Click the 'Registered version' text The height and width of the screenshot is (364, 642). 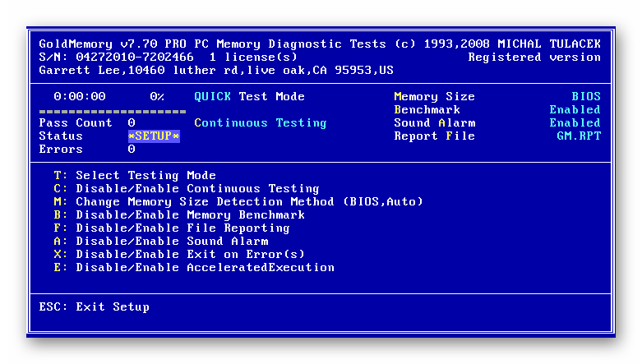534,57
